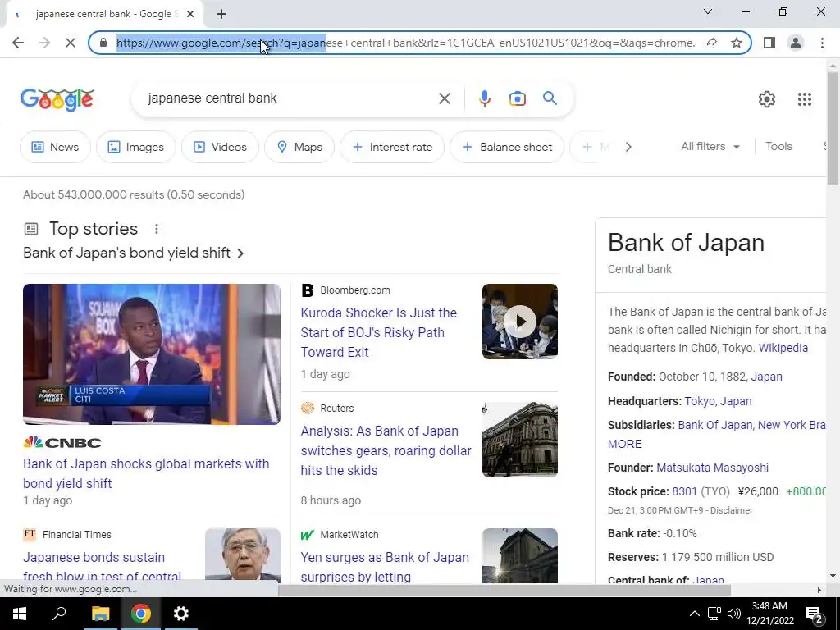The height and width of the screenshot is (630, 840).
Task: Click the browser address bar URL
Action: coord(405,43)
